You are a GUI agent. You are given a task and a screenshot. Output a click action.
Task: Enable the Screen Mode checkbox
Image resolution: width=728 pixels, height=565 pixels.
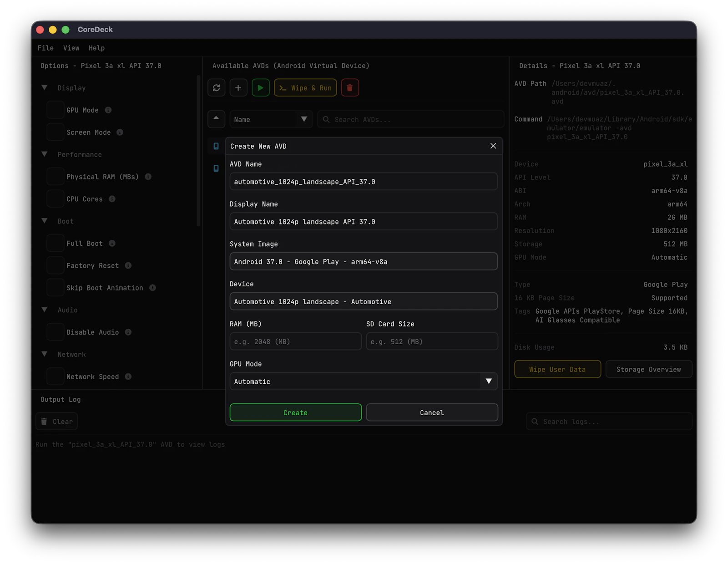coord(56,132)
